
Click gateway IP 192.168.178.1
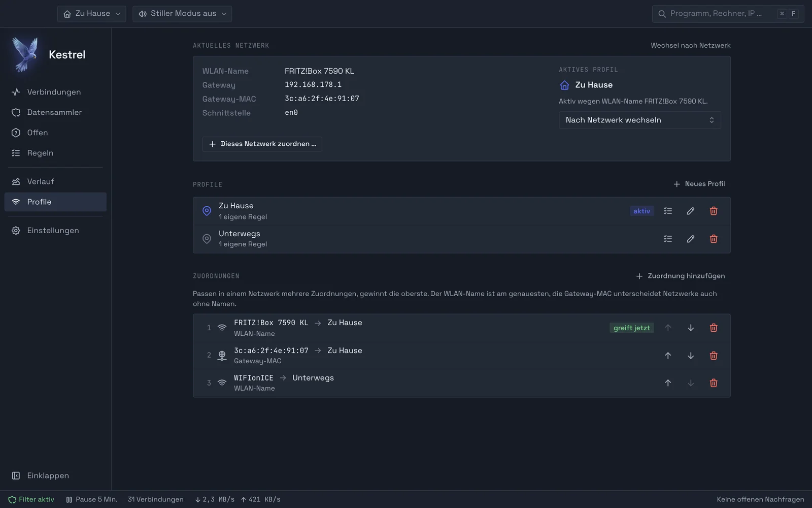click(313, 85)
